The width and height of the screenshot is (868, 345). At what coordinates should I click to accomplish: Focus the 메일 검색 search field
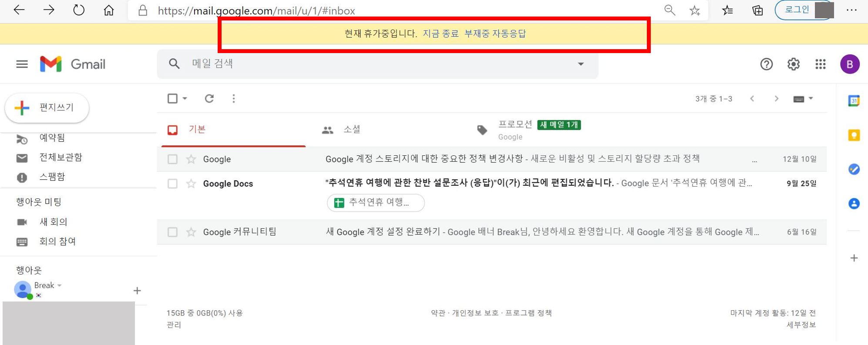pos(379,64)
